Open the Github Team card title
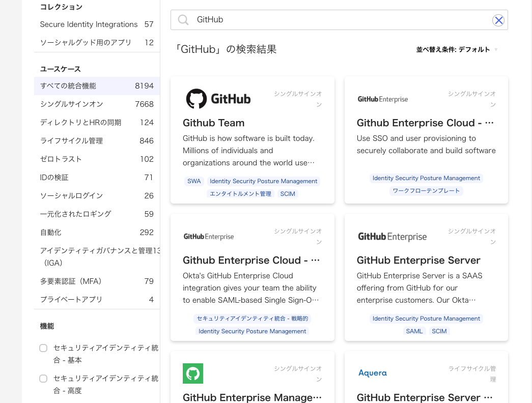Screen dimensions: 532x403 tap(213, 123)
